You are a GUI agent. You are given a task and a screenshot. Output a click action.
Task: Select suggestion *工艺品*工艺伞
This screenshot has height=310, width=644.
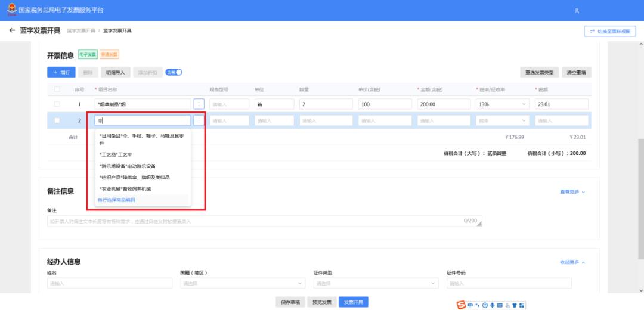pos(116,154)
